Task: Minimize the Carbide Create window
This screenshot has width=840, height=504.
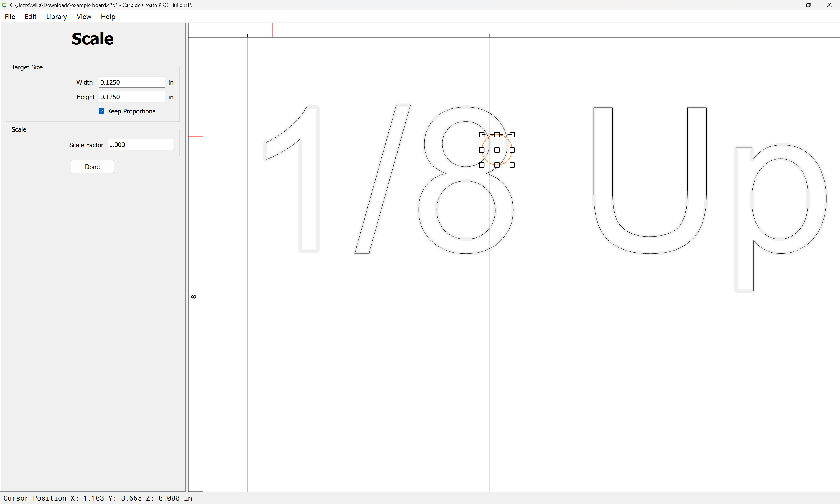Action: click(788, 5)
